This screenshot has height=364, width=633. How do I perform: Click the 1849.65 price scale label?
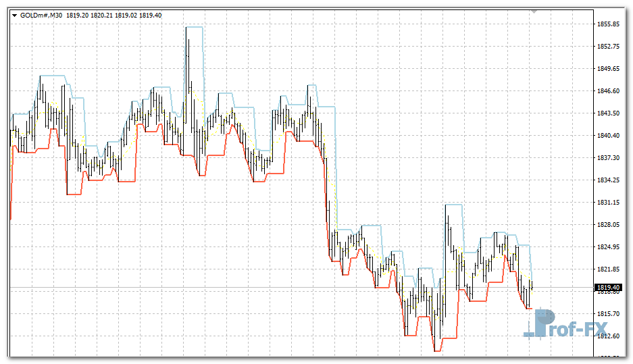[609, 69]
